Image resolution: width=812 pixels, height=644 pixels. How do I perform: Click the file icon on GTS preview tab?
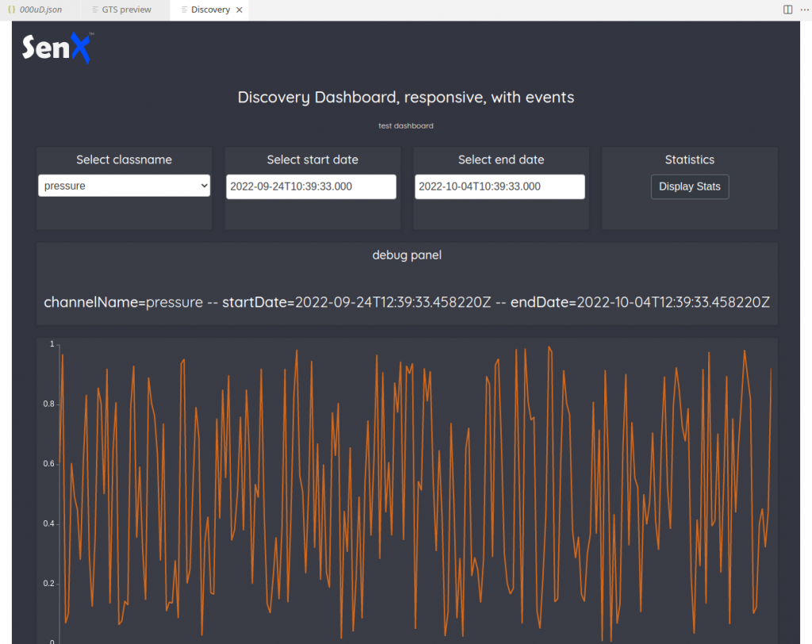96,10
